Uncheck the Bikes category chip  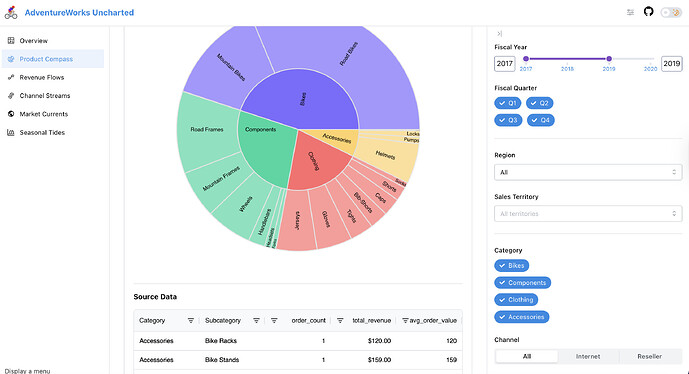tap(511, 265)
